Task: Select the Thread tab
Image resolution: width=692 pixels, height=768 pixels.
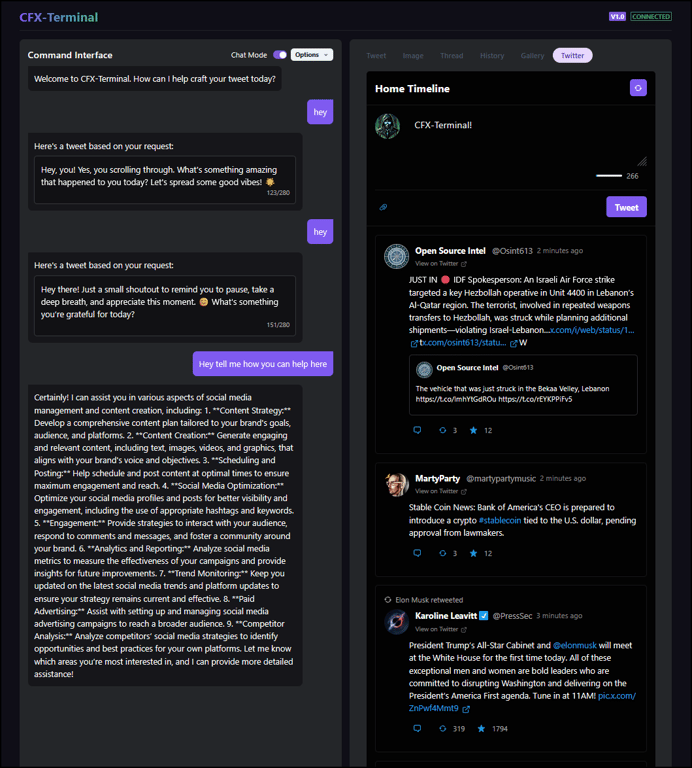Action: coord(452,56)
